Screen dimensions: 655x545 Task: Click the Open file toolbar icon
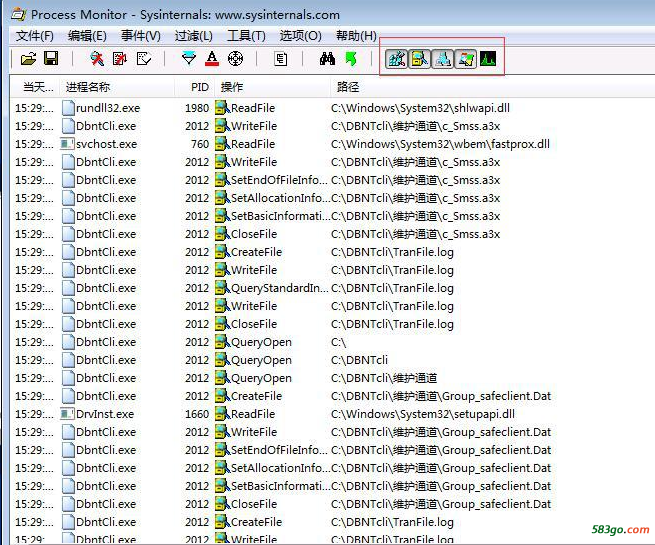(x=28, y=59)
